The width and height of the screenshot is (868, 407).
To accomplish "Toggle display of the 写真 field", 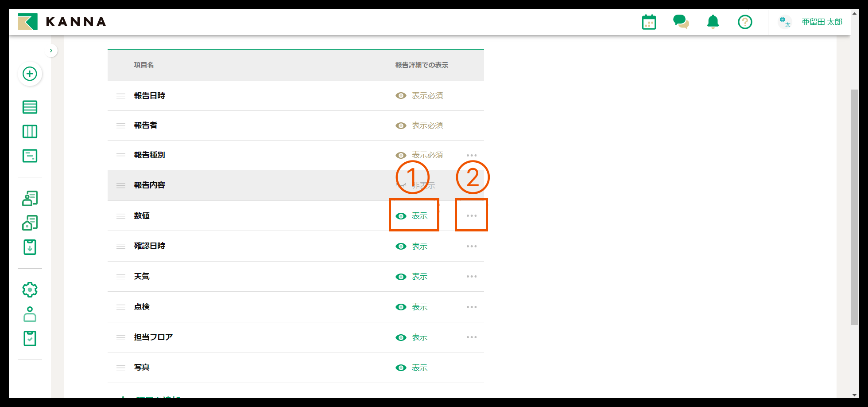I will click(x=401, y=368).
